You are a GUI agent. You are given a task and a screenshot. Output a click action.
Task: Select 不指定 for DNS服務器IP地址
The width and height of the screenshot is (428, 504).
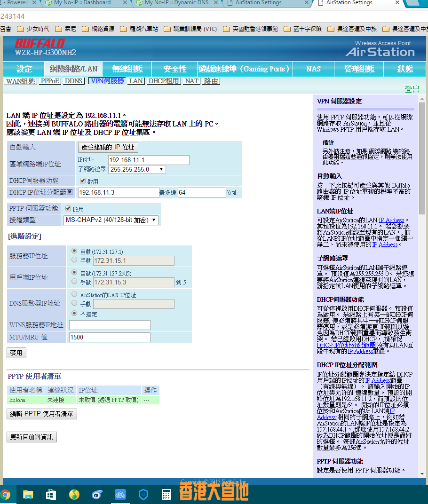pyautogui.click(x=74, y=314)
